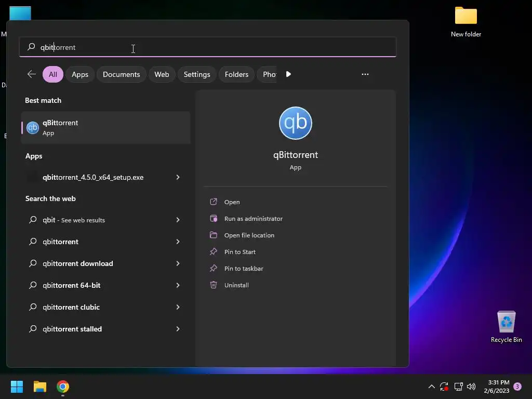Click the folder icon beside Open file location

point(214,235)
